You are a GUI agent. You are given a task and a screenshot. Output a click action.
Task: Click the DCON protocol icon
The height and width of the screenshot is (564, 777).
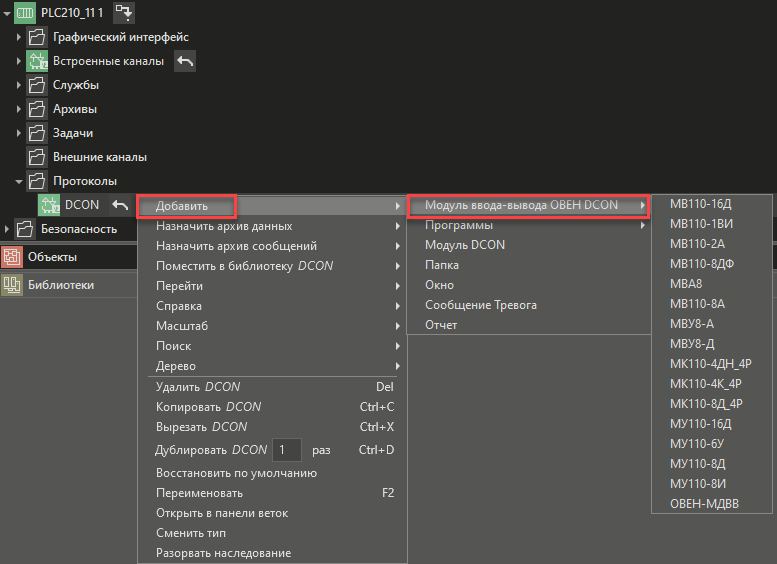click(49, 205)
